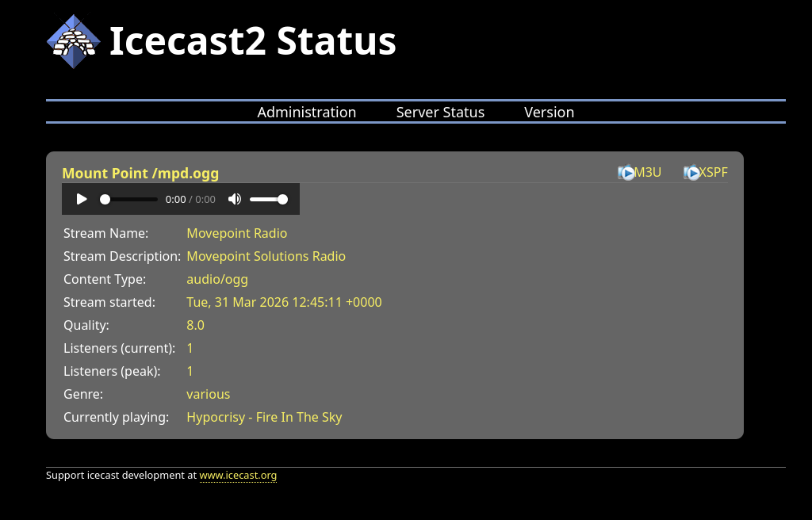Open the M3U playlist link
Viewport: 812px width, 520px height.
pyautogui.click(x=648, y=173)
